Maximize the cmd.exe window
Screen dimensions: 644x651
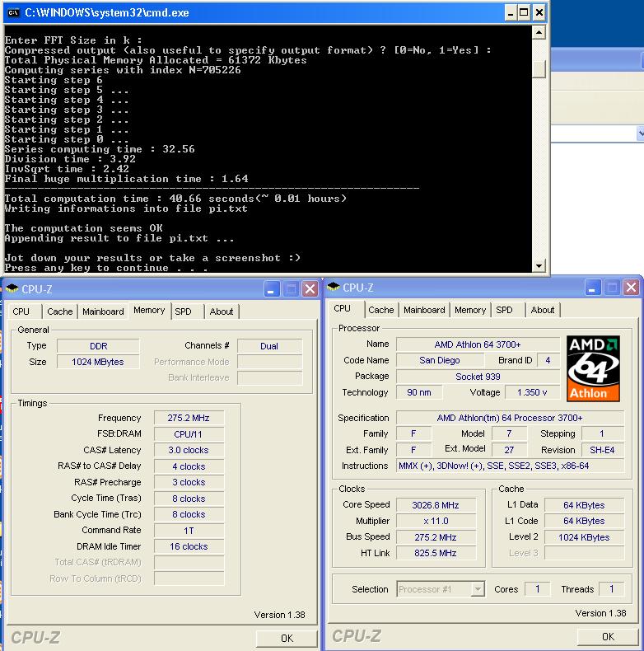click(x=525, y=13)
